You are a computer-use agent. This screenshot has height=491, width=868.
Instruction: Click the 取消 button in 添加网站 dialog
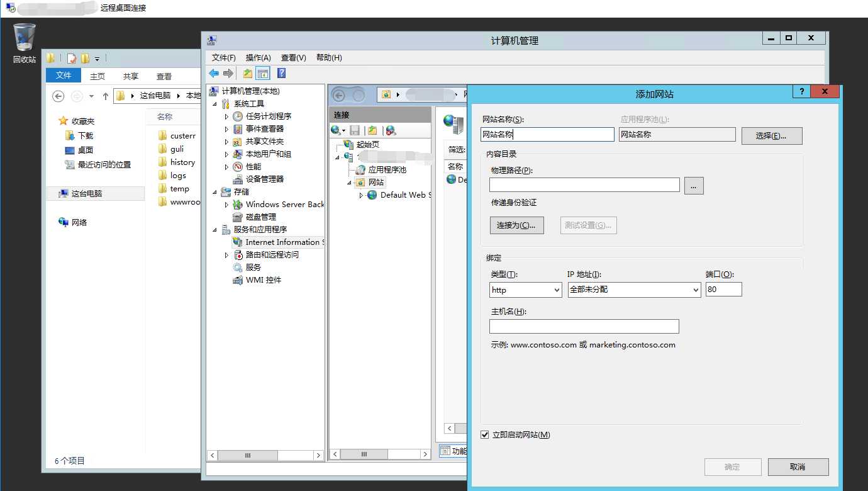tap(797, 467)
